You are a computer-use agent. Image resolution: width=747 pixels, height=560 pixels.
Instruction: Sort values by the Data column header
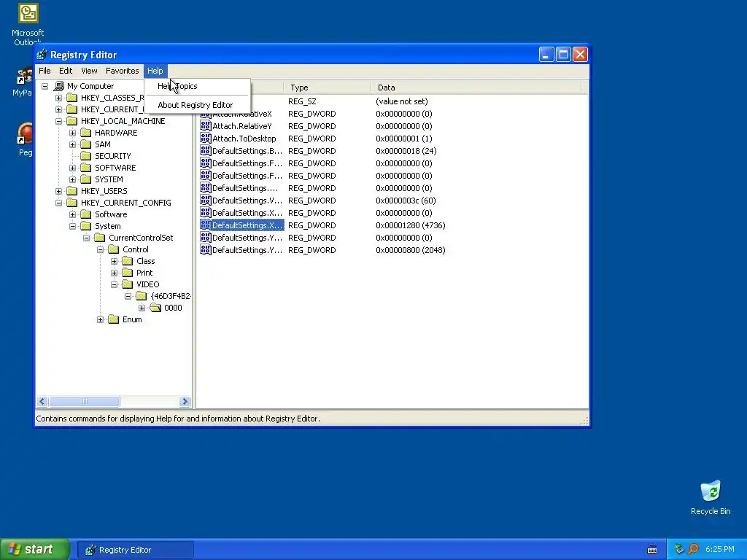(x=476, y=87)
